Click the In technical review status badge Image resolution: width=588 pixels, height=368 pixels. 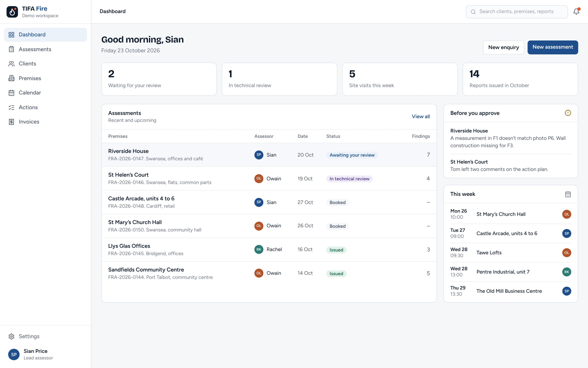[x=349, y=179]
